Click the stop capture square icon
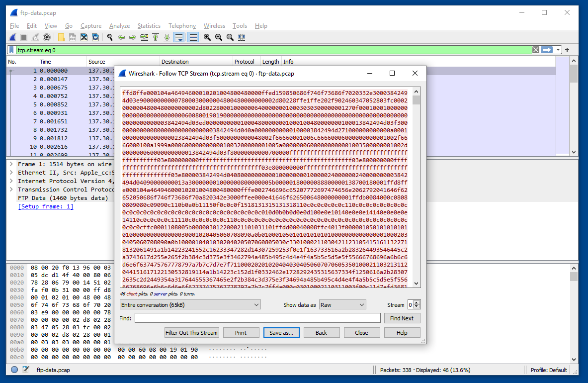This screenshot has height=383, width=588. 24,37
